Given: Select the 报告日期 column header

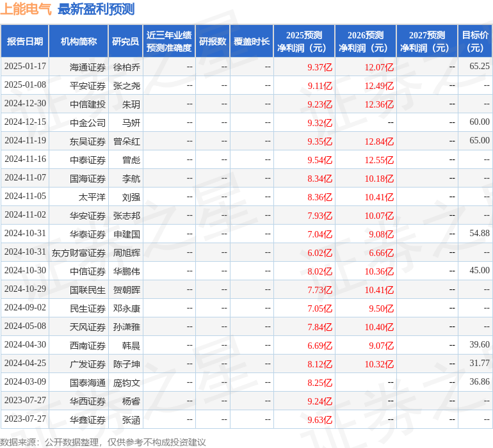Looking at the screenshot, I should click(x=25, y=42).
